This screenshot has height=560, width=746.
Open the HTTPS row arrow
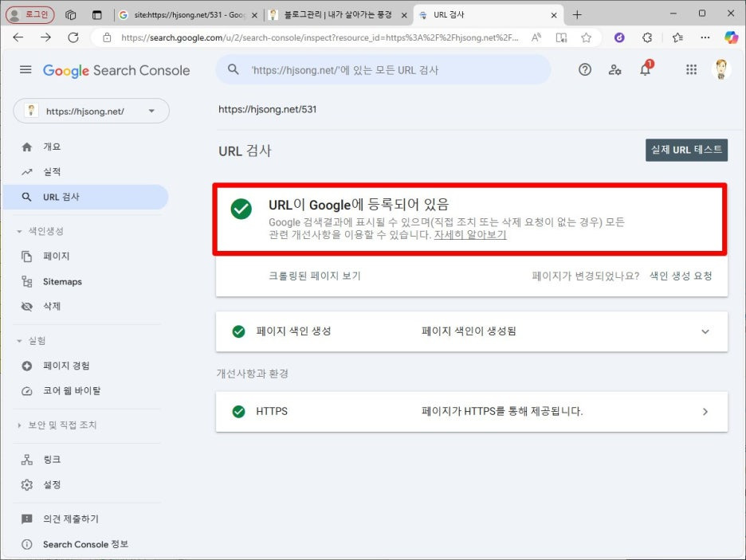[x=705, y=412]
